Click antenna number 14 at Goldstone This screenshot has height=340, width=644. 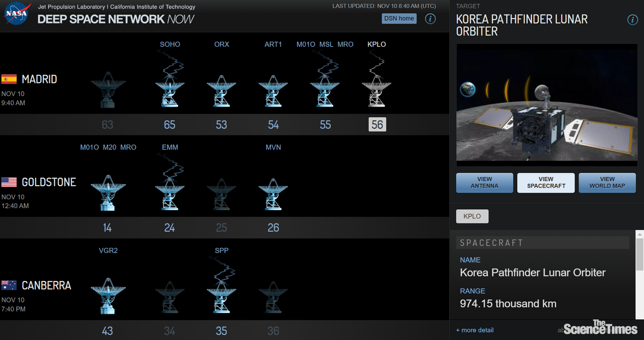coord(107,228)
